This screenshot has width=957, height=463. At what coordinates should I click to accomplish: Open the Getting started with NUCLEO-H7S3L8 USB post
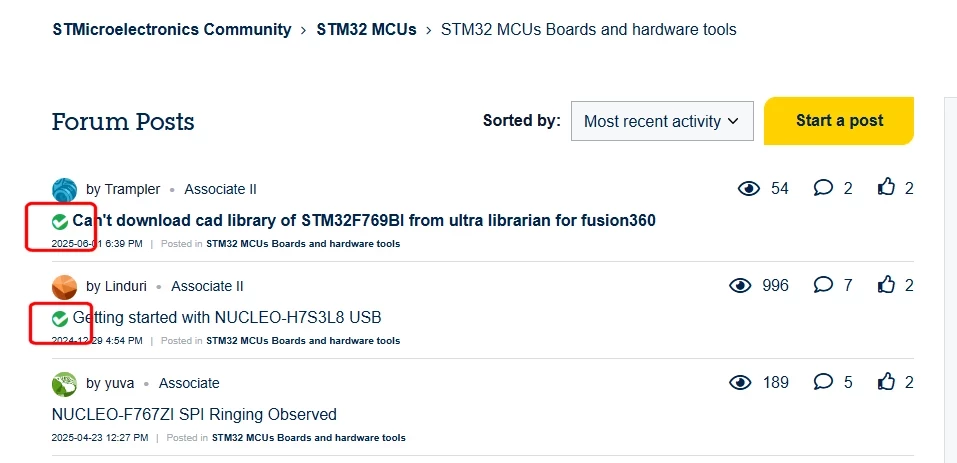point(227,318)
